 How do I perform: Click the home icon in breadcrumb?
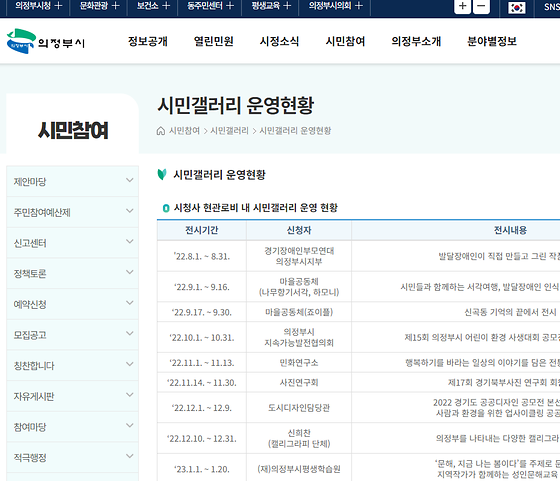pyautogui.click(x=161, y=131)
